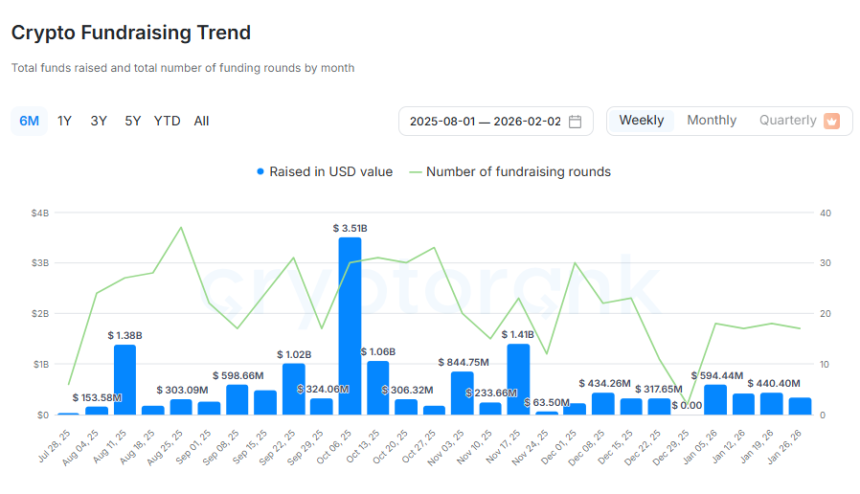The height and width of the screenshot is (494, 860).
Task: Choose the Quarterly interval
Action: pyautogui.click(x=787, y=121)
